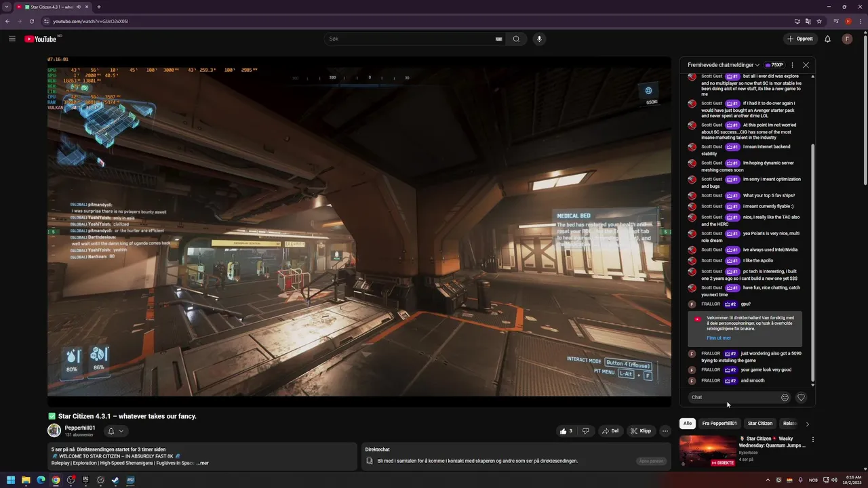Open Chrome profile avatar
868x488 pixels.
tap(848, 21)
